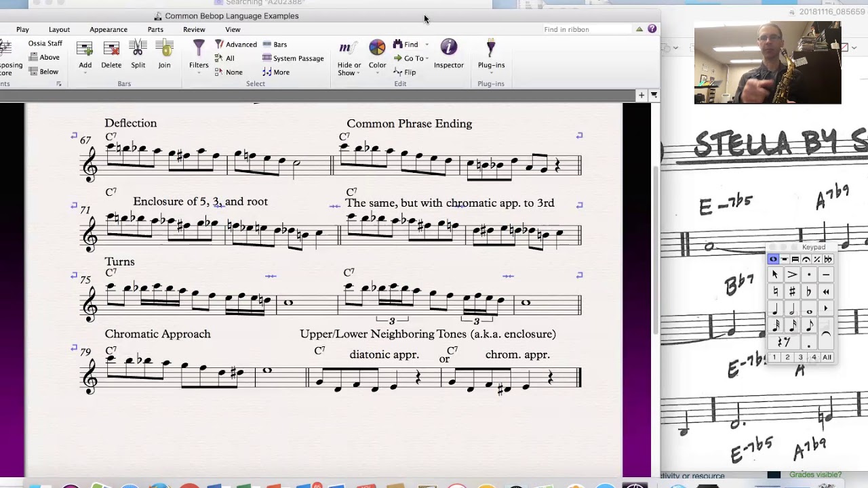Open the Go To dropdown arrow
Viewport: 868px width, 488px height.
point(427,59)
